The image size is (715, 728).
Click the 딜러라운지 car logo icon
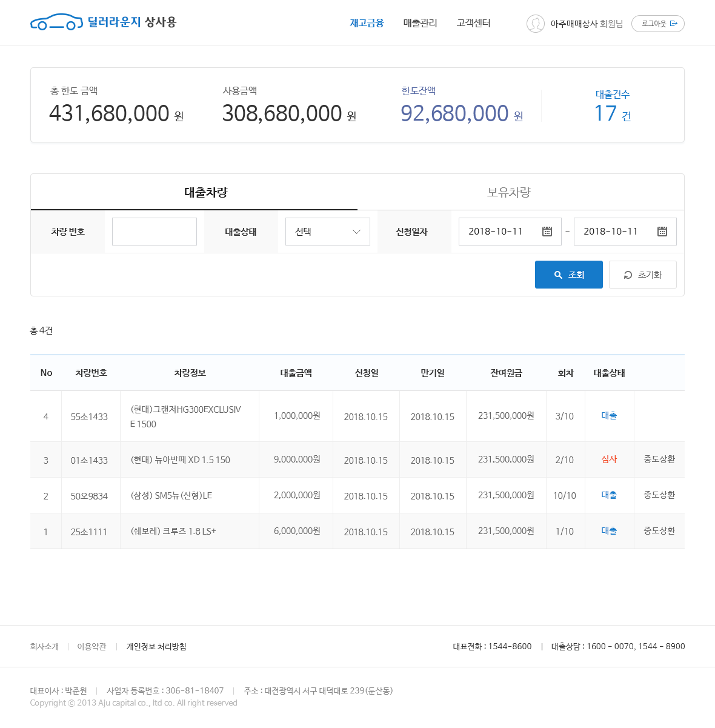[x=57, y=22]
